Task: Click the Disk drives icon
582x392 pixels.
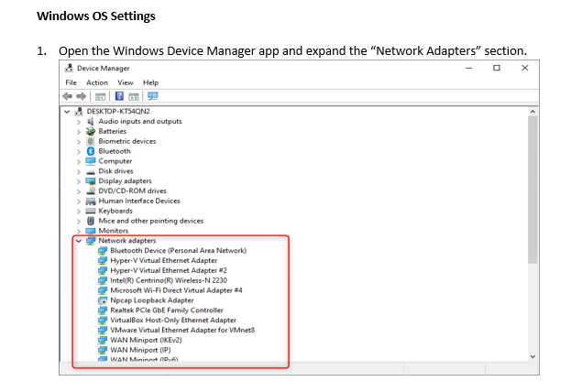Action: (91, 171)
